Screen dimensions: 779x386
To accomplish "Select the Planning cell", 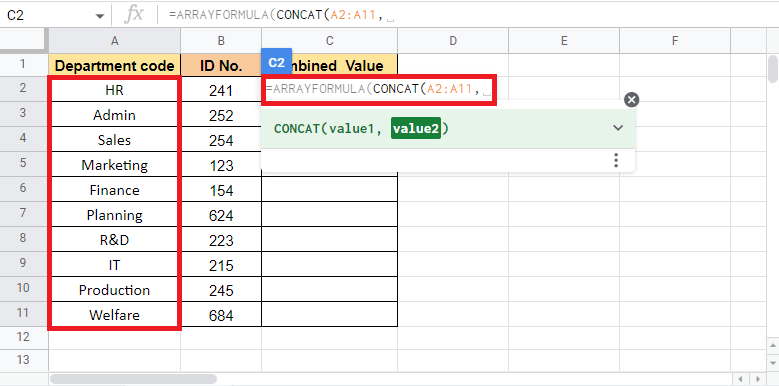I will coord(115,215).
